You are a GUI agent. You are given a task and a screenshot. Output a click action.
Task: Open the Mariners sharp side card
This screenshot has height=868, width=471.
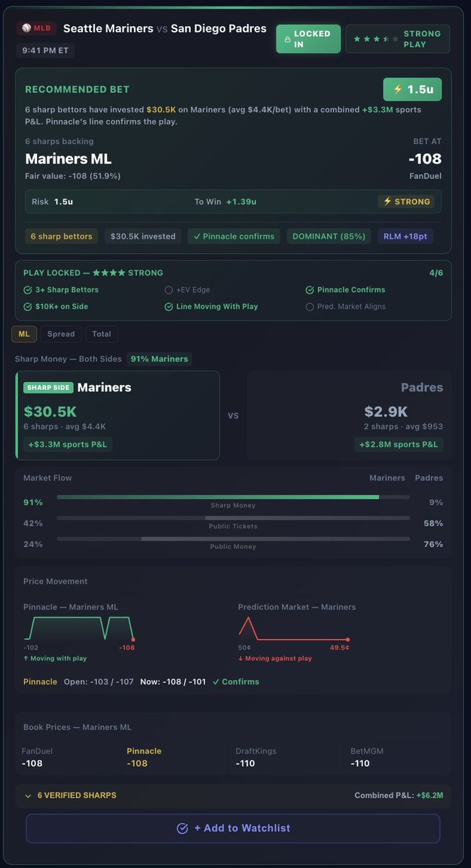pos(117,415)
